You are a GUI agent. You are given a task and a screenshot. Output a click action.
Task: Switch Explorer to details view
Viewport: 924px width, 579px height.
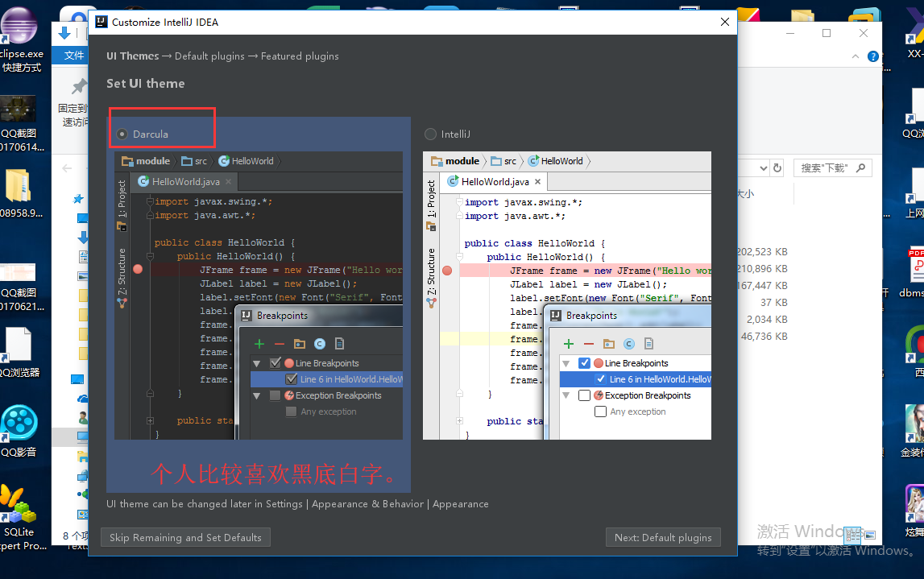click(852, 535)
